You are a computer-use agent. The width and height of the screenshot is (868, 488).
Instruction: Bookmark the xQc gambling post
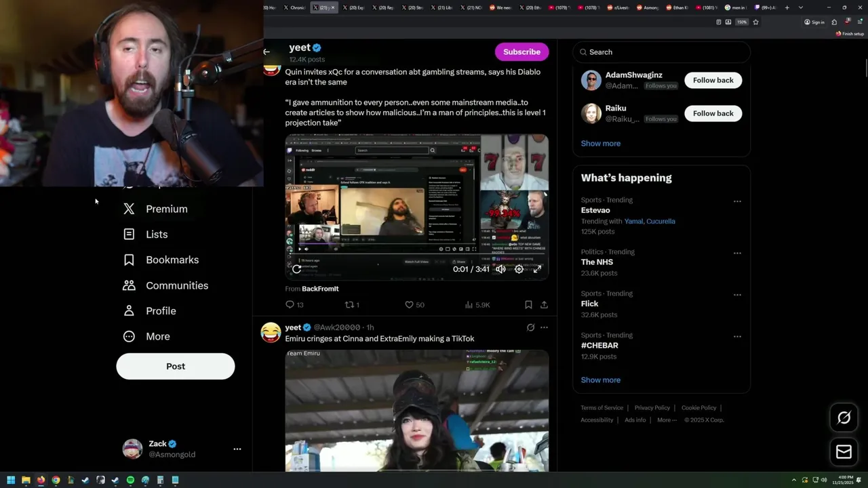click(x=528, y=305)
